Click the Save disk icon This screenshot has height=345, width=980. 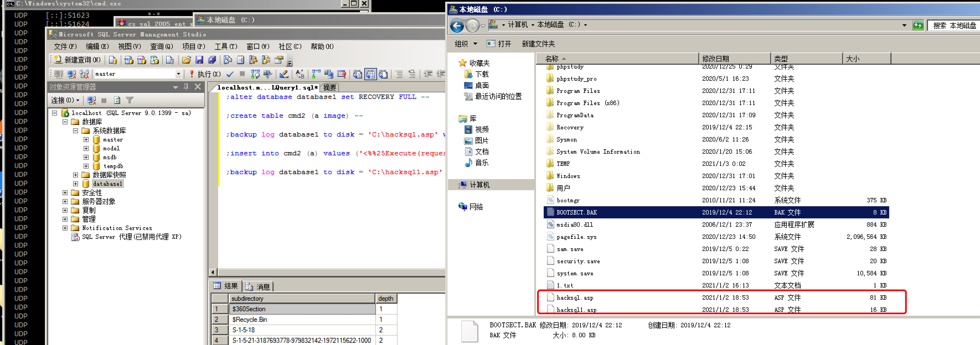199,60
